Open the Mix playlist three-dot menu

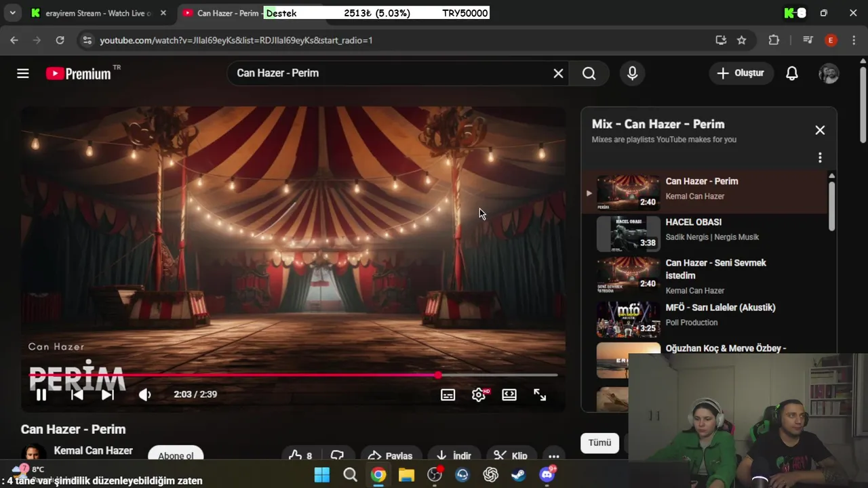click(x=820, y=158)
